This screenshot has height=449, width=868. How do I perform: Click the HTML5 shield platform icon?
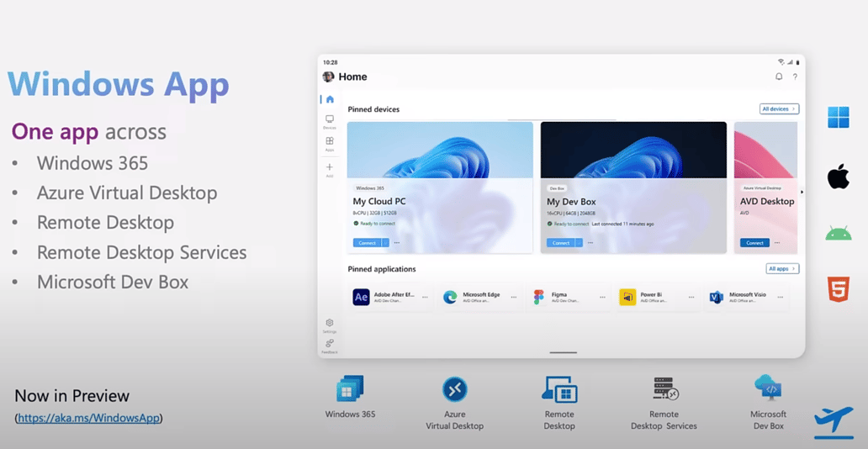(x=838, y=289)
